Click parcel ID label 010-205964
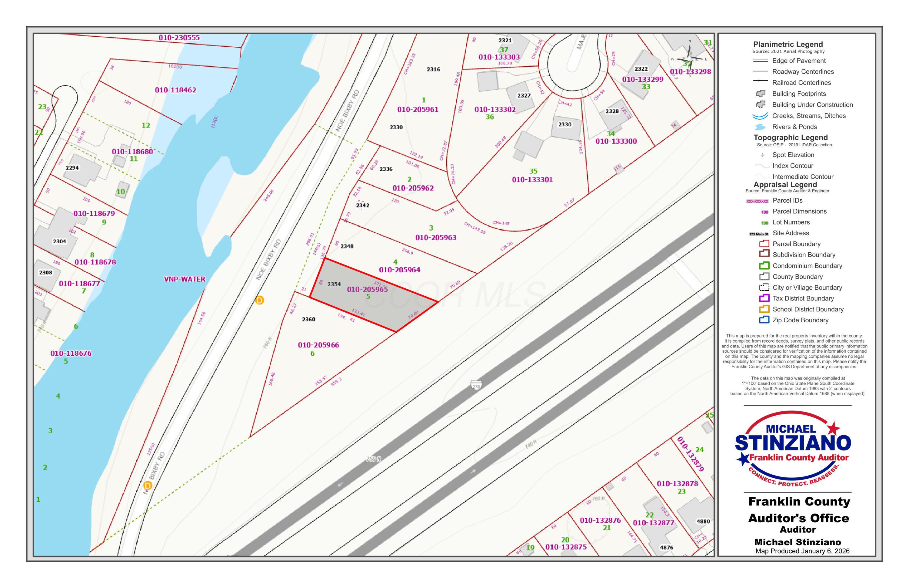909x588 pixels. (399, 270)
